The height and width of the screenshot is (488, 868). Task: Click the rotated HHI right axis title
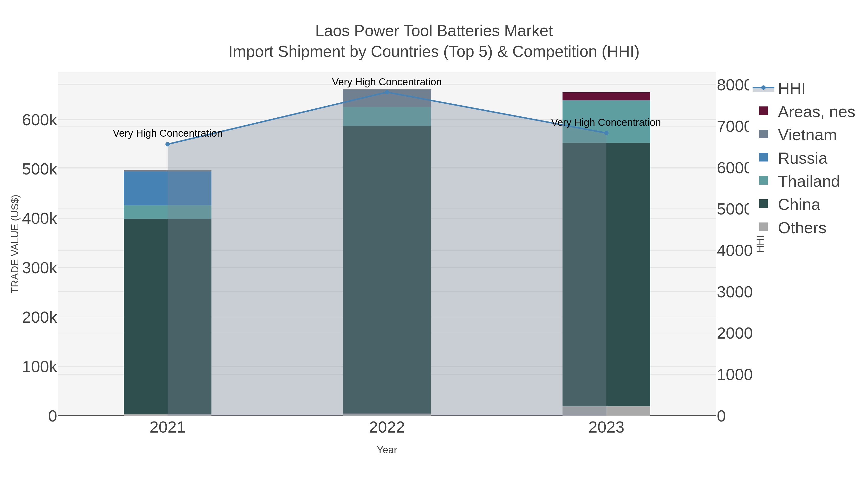point(760,244)
